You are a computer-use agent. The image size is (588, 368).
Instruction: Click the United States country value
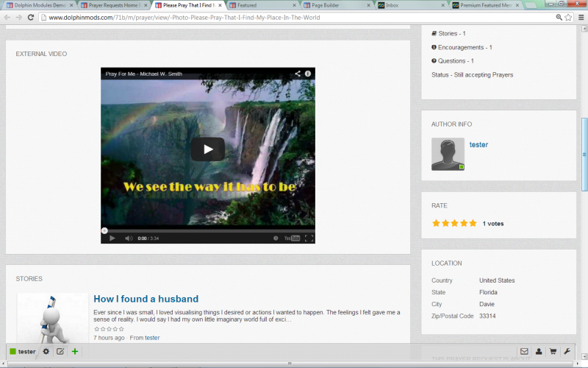click(x=497, y=280)
